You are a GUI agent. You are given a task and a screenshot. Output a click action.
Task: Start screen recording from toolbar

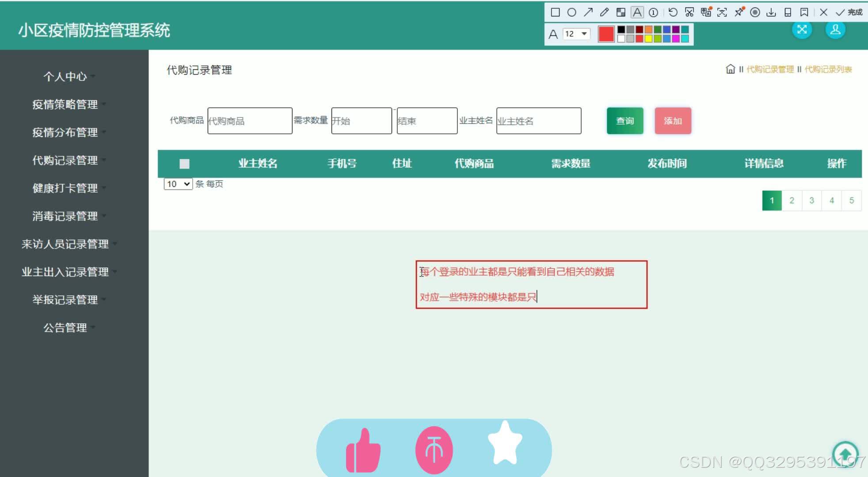[x=755, y=12]
